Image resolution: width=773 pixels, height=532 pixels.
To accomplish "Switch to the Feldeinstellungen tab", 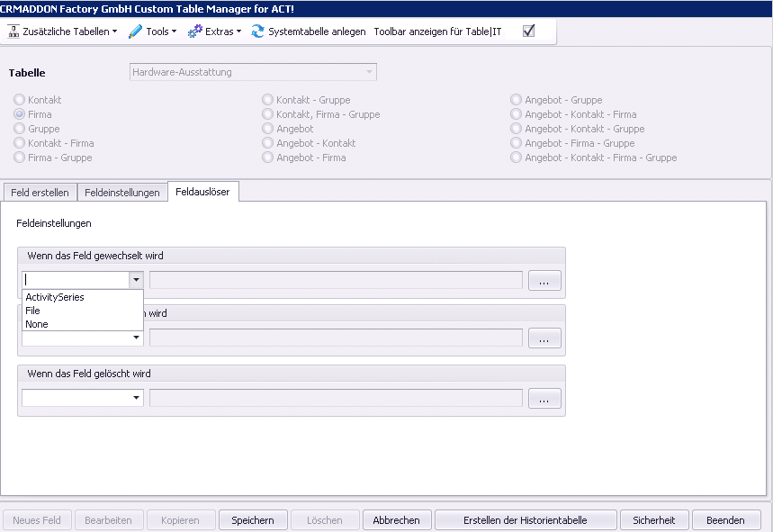I will pos(122,193).
